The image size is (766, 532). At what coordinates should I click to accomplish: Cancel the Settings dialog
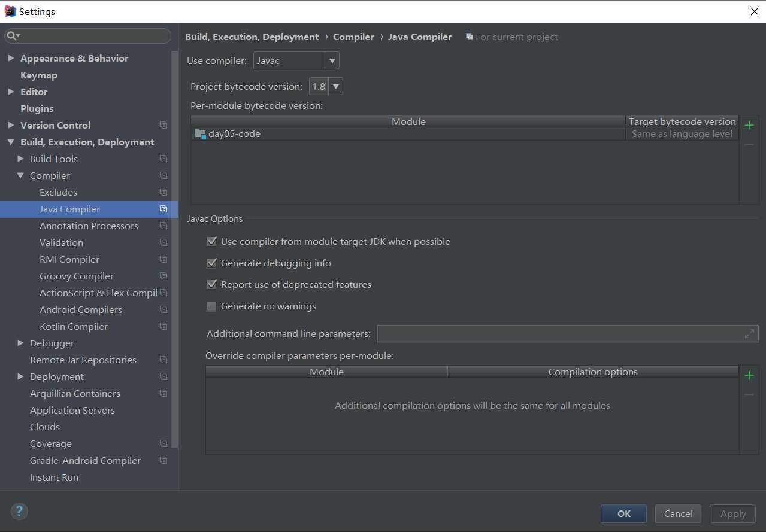click(678, 513)
